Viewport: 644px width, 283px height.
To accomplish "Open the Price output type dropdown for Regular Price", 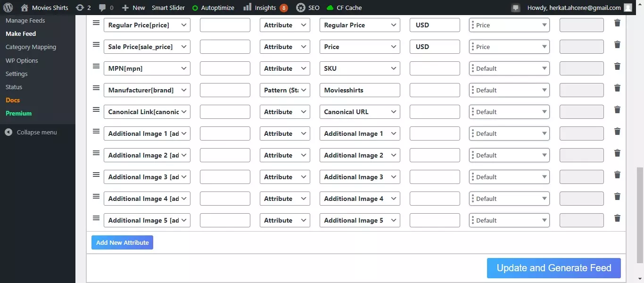I will pyautogui.click(x=509, y=25).
